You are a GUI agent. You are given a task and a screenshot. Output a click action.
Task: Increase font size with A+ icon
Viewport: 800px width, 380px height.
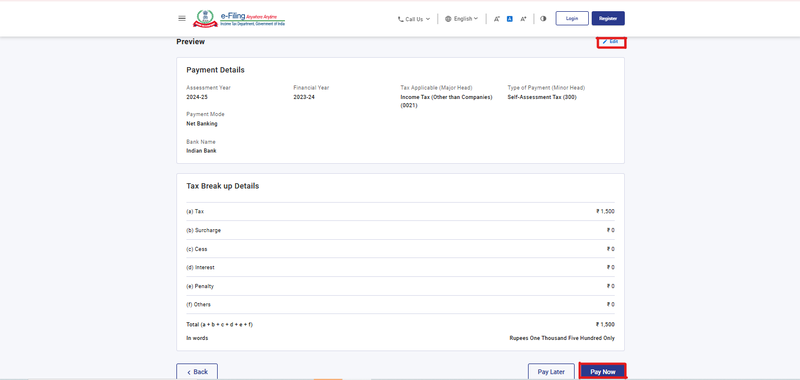tap(523, 19)
